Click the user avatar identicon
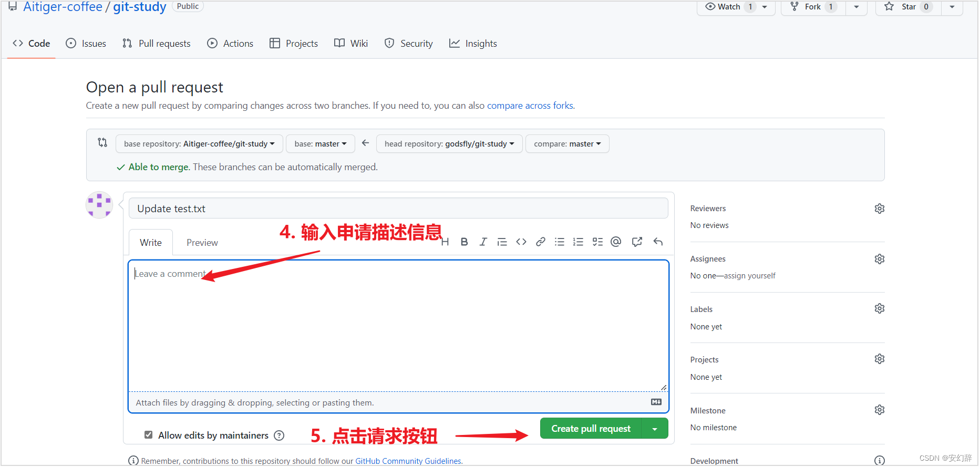The image size is (980, 467). tap(99, 205)
